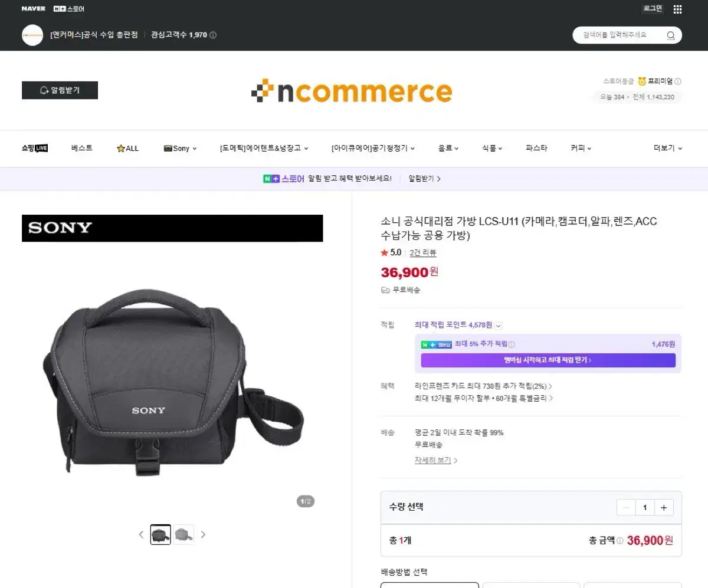Expand [아이큐에어]공기청정기 category dropdown
The width and height of the screenshot is (708, 588).
click(373, 148)
